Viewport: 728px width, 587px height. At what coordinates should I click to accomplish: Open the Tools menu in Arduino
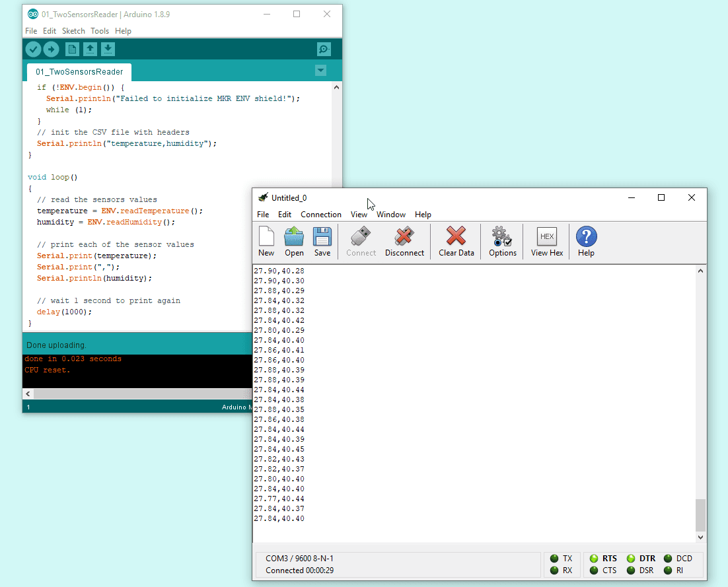tap(100, 31)
